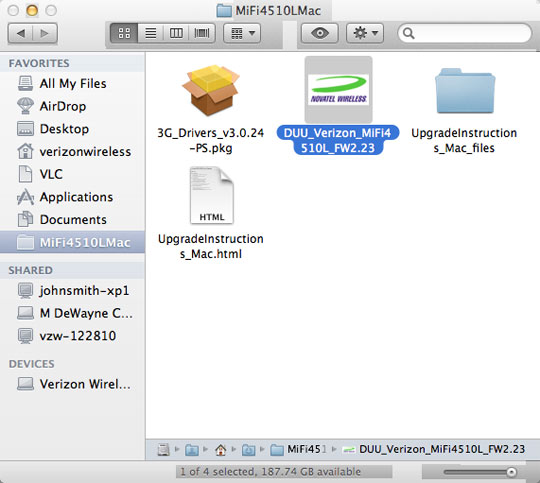Click the 3G_Drivers_v3.0.24-PS.pkg file name

coord(211,141)
